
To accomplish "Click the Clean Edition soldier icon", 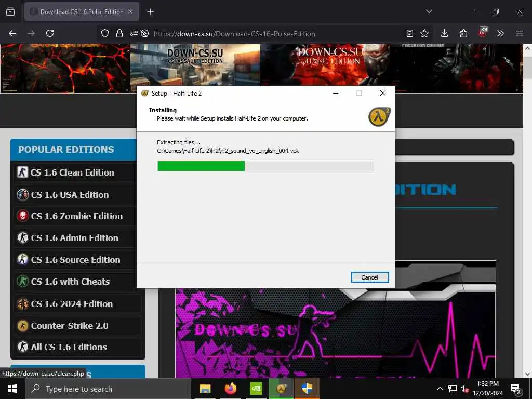I will coord(22,172).
